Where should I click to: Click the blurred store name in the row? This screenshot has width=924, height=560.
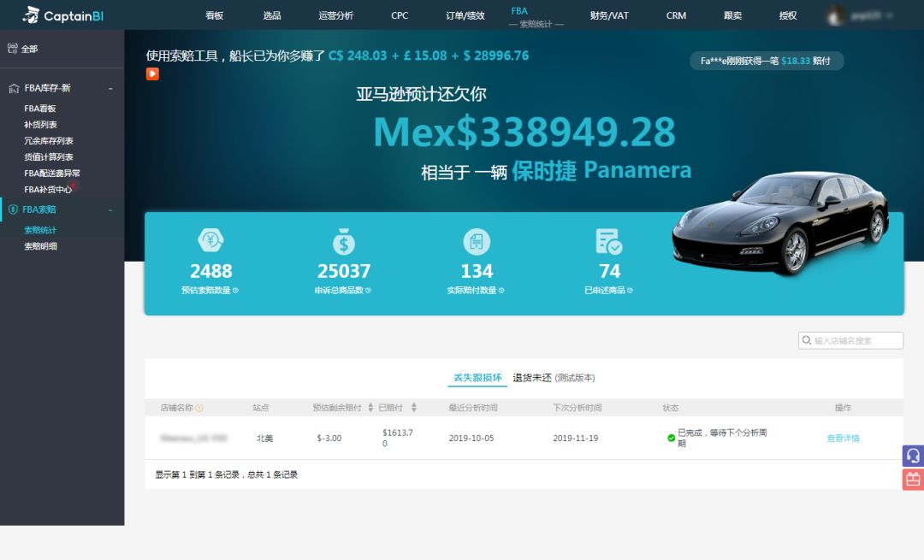point(193,438)
